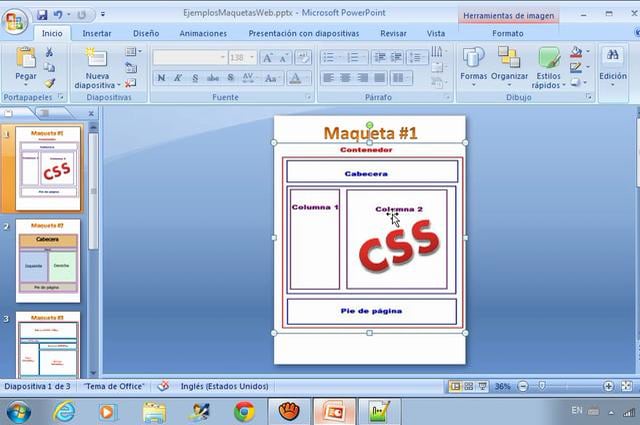Cut the selection with the scissors icon

pyautogui.click(x=49, y=52)
